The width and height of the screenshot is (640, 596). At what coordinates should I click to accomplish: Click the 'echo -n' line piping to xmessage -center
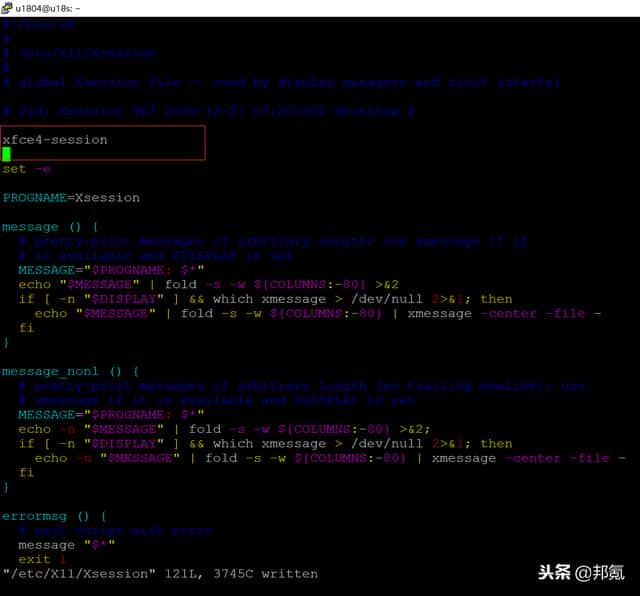(x=330, y=458)
